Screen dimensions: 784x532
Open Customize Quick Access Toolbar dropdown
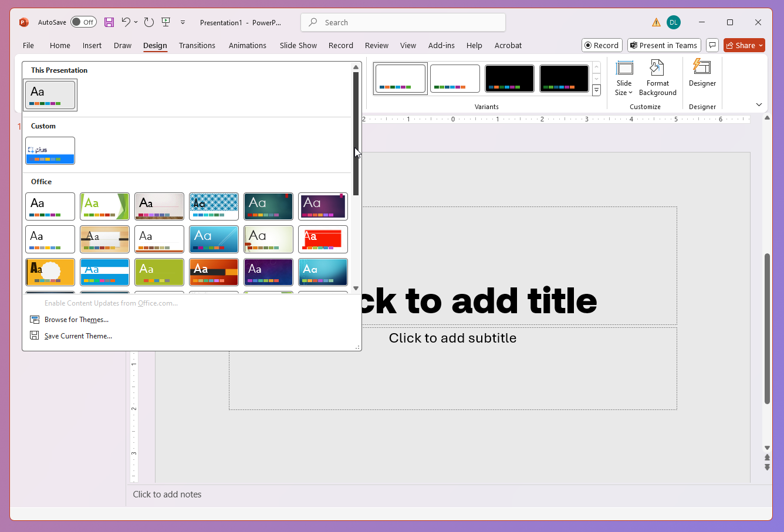[183, 22]
